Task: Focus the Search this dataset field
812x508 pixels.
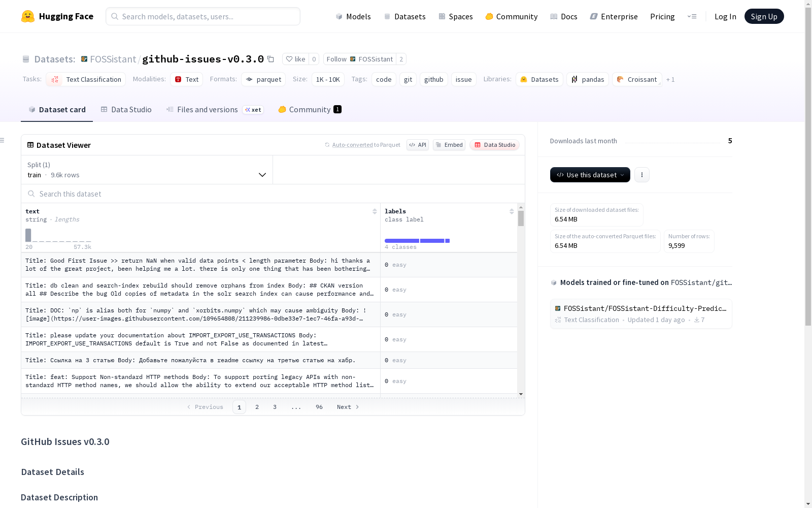Action: pyautogui.click(x=273, y=194)
